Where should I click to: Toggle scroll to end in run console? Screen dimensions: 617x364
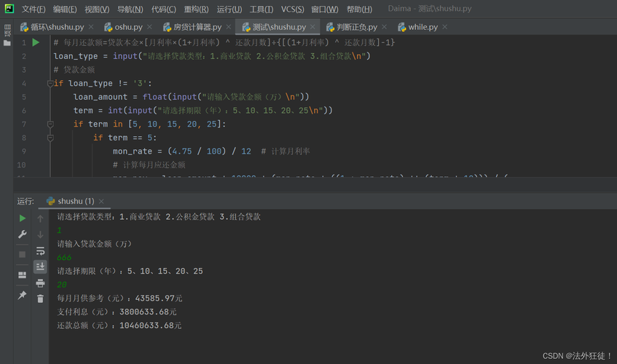[40, 267]
